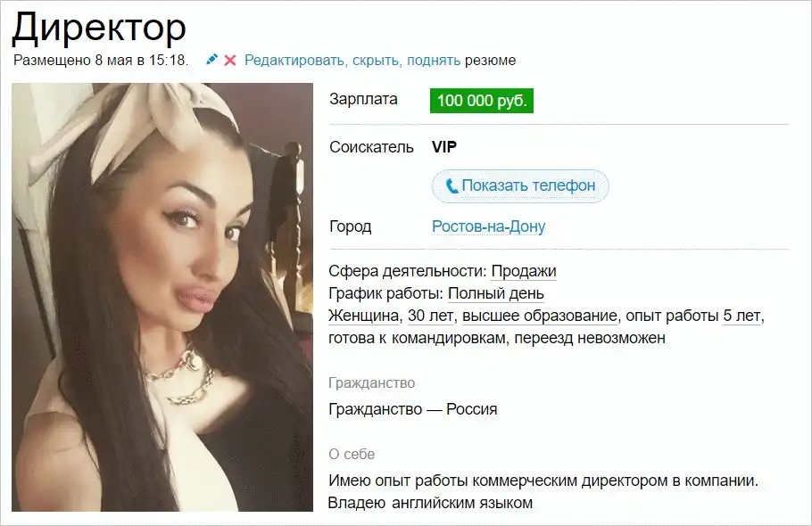Screen dimensions: 812x526
Task: Click the phone icon in the button
Action: coord(452,186)
